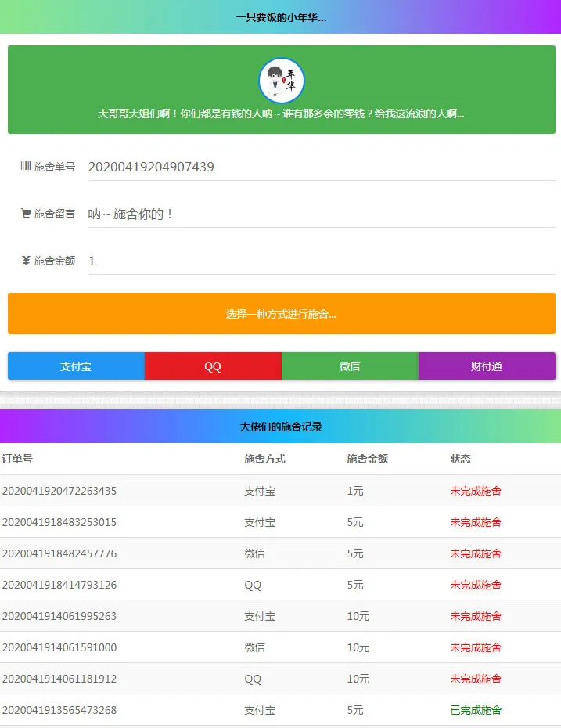
Task: Select order number 2020041914061995263
Action: tap(59, 616)
